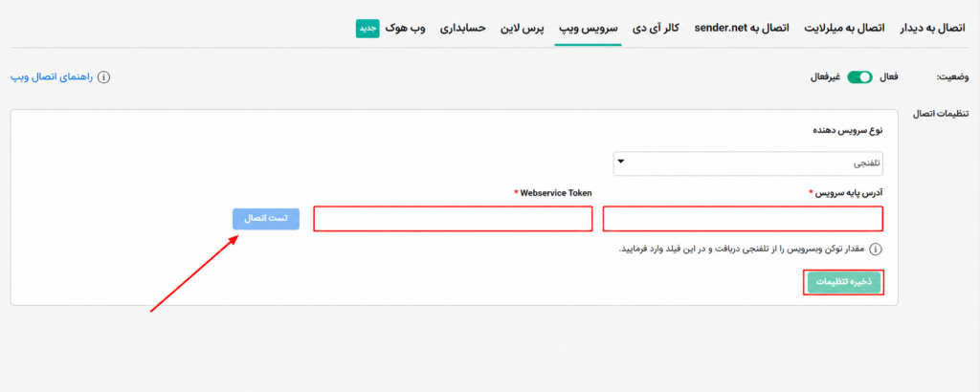Toggle the فعال/غیرفعال status switch
Image resolution: width=980 pixels, height=392 pixels.
coord(859,76)
